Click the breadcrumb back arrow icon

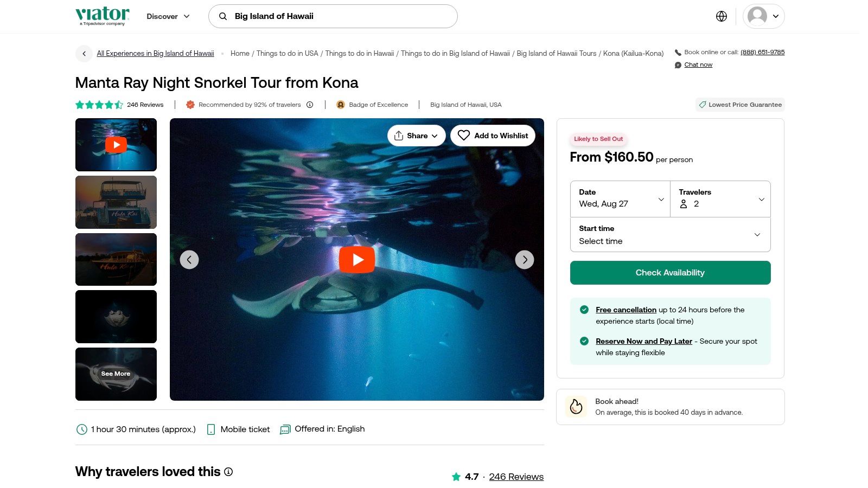[84, 54]
